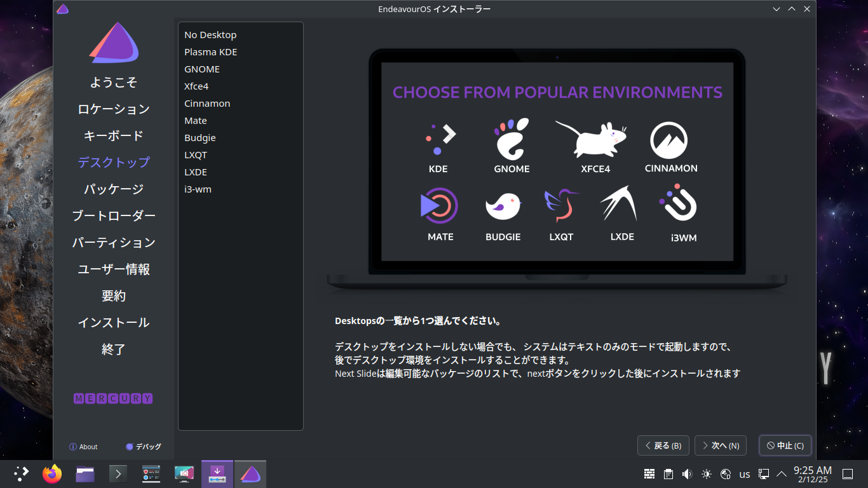Click the ブートローダー step in the sidebar
This screenshot has width=868, height=488.
click(x=114, y=216)
